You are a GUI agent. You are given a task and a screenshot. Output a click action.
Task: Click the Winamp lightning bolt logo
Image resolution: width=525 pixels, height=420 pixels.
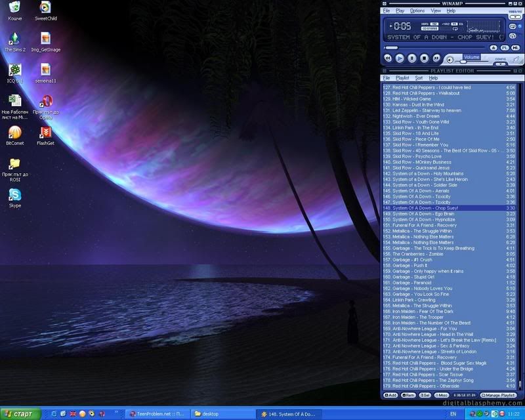[x=516, y=60]
